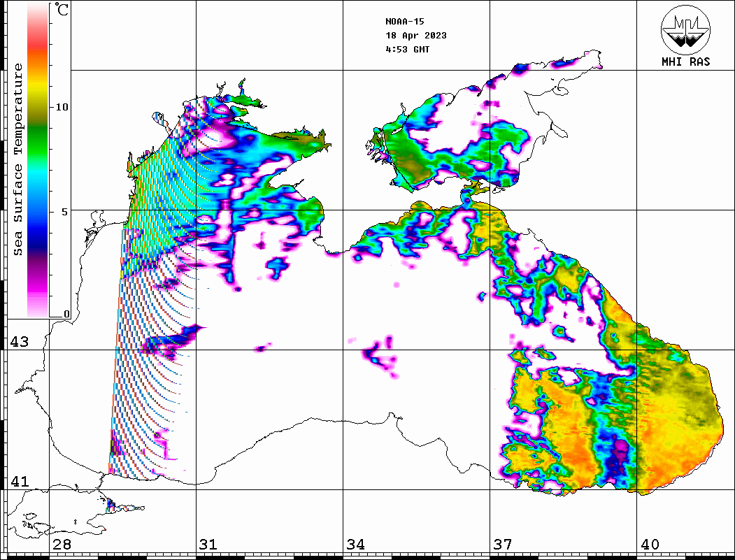
Task: Click the SST color scale bar
Action: click(38, 160)
